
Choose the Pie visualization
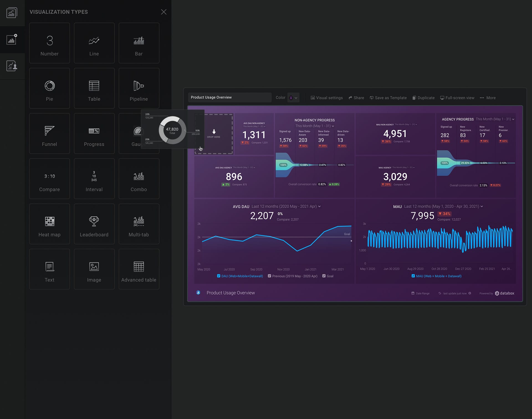(49, 88)
